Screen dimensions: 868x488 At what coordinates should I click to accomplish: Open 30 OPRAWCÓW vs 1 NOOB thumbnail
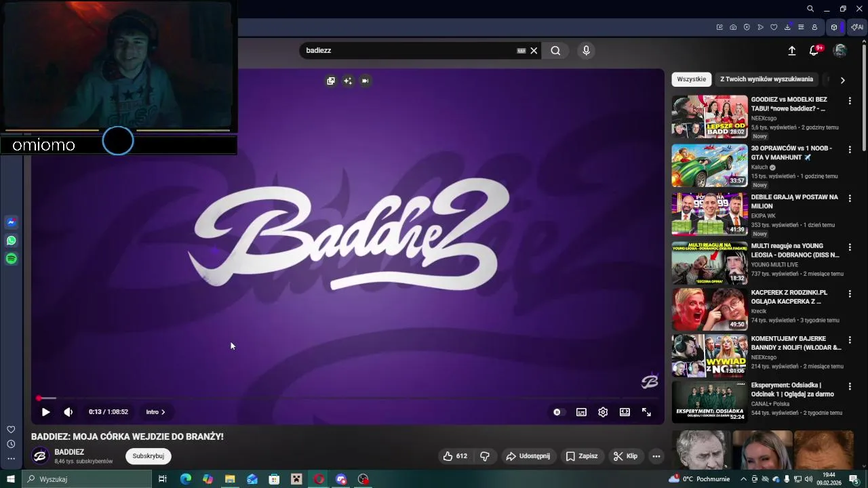click(709, 165)
